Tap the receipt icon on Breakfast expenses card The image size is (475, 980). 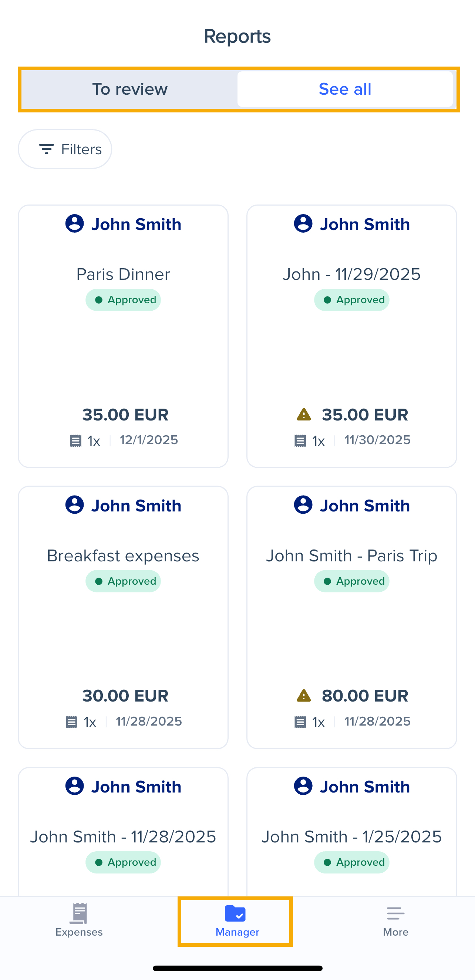pyautogui.click(x=71, y=722)
